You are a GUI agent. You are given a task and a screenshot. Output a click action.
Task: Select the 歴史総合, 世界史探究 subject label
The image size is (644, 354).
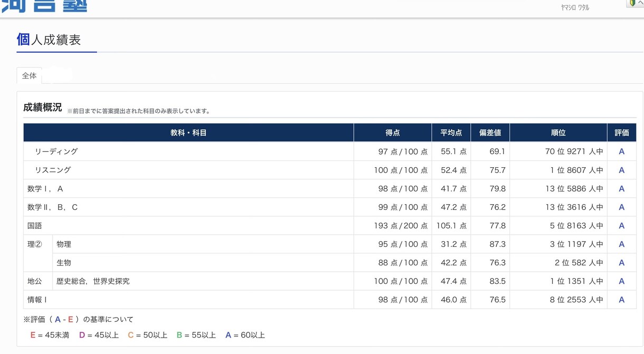pos(93,281)
